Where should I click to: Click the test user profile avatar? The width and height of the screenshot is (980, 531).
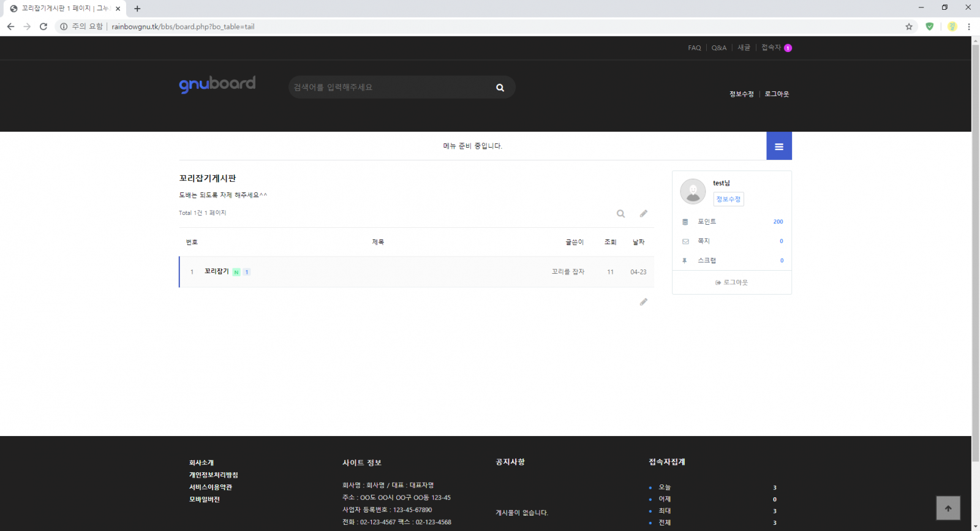tap(693, 192)
